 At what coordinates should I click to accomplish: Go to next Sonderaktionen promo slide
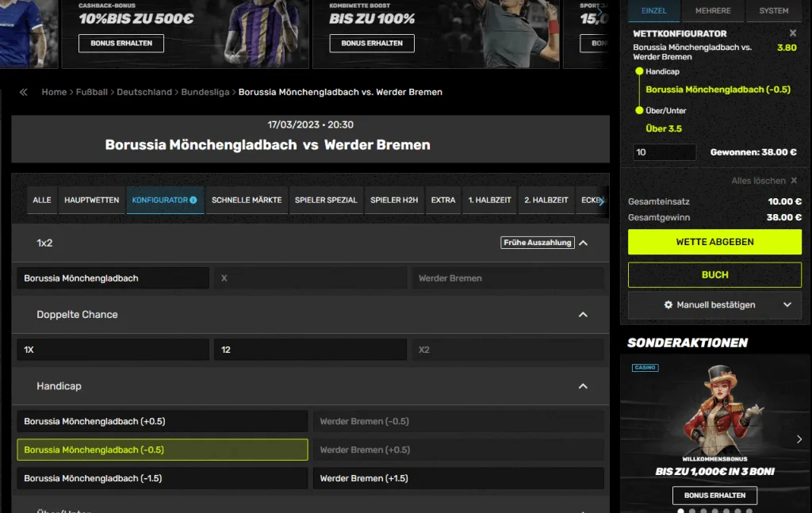799,439
